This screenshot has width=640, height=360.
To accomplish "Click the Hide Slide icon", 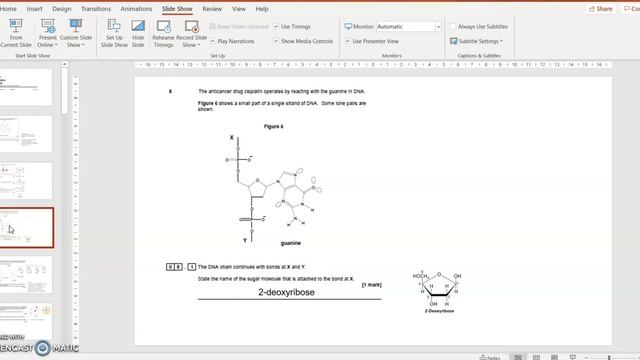I will pyautogui.click(x=138, y=26).
